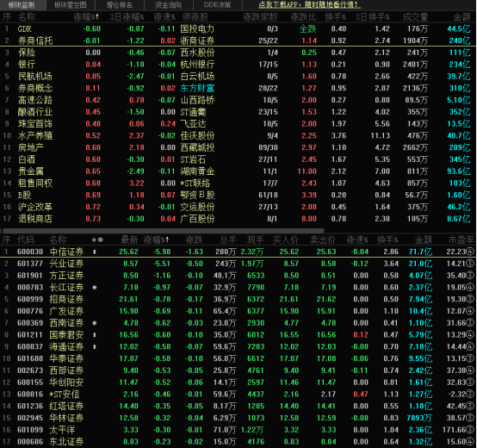477x448 pixels.
Task: Select the 贵金属 sector row
Action: (x=238, y=171)
